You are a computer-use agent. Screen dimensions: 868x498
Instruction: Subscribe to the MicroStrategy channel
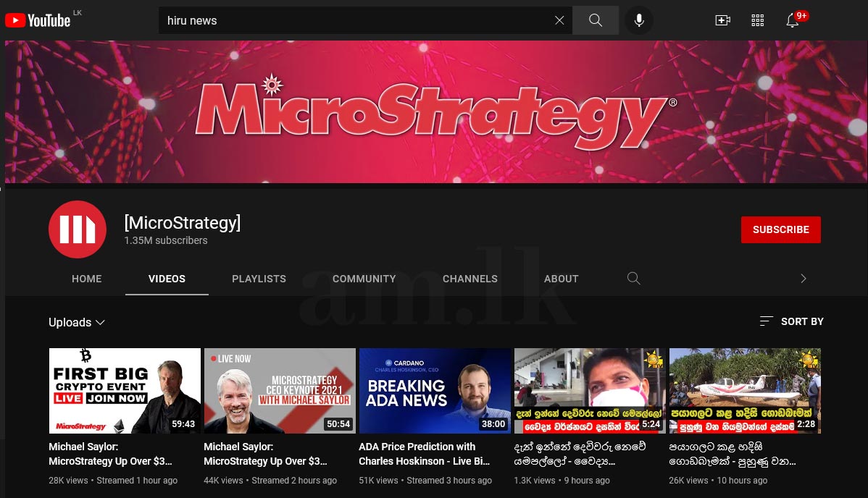point(780,229)
